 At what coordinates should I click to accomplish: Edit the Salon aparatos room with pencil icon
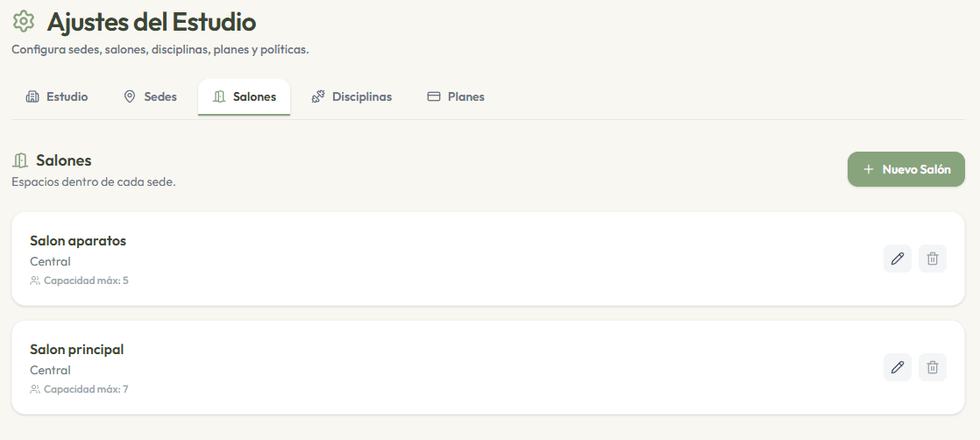click(898, 259)
